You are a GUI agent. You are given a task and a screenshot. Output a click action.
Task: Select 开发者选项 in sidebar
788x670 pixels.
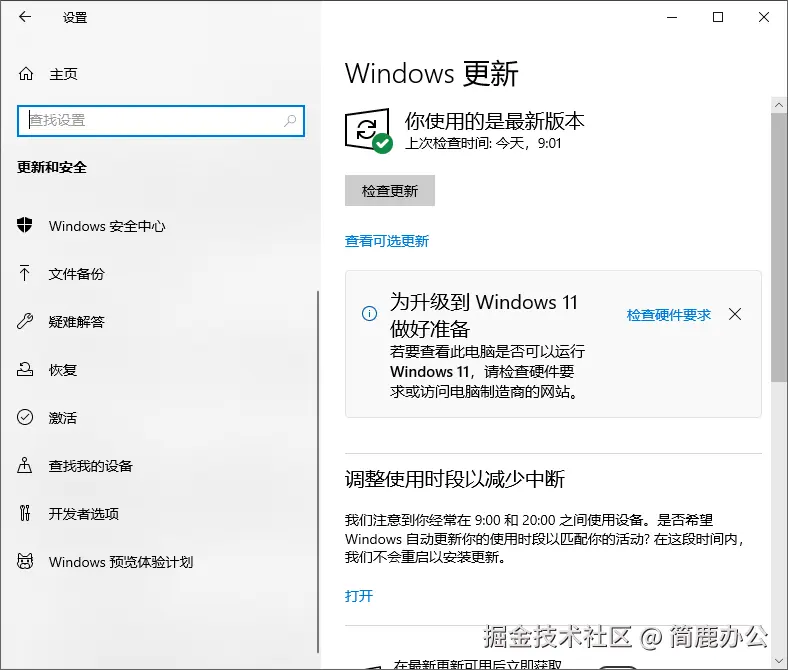[84, 514]
